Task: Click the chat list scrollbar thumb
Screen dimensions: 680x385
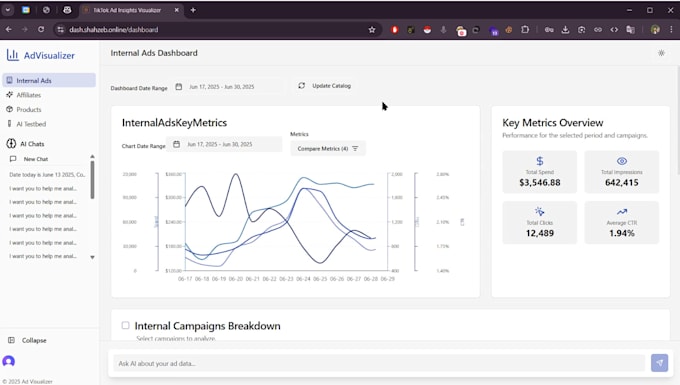Action: 92,179
